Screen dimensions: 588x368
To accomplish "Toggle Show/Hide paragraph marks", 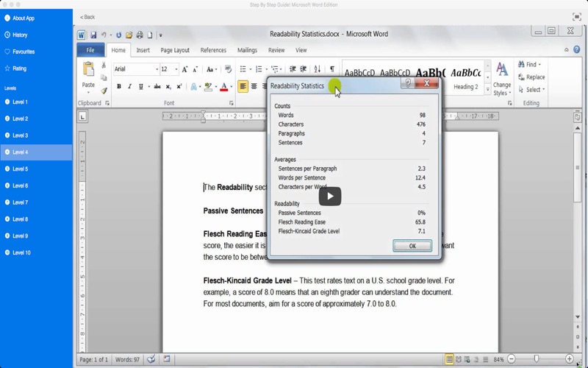I will pos(332,69).
